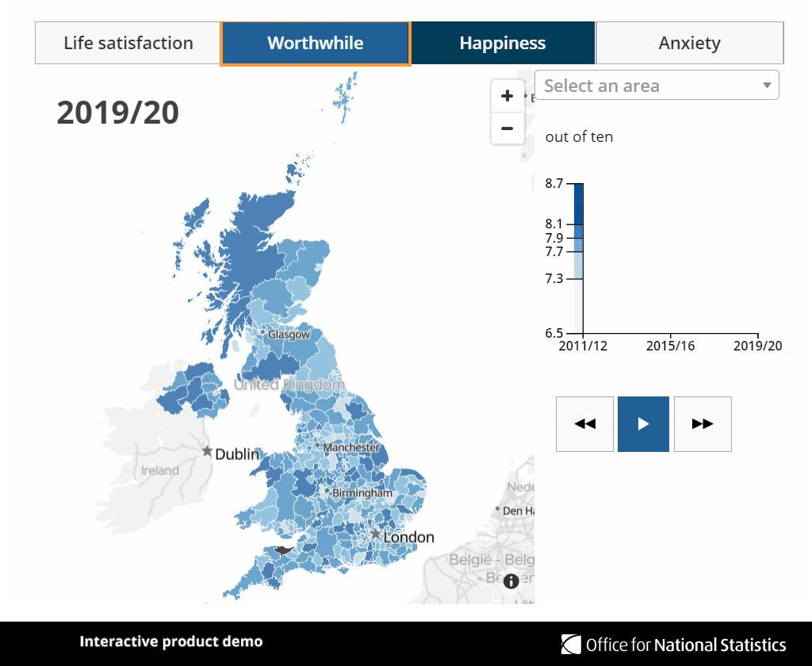Click the darkest blue legend band near 8.7
Screen dimensions: 812x666
578,204
